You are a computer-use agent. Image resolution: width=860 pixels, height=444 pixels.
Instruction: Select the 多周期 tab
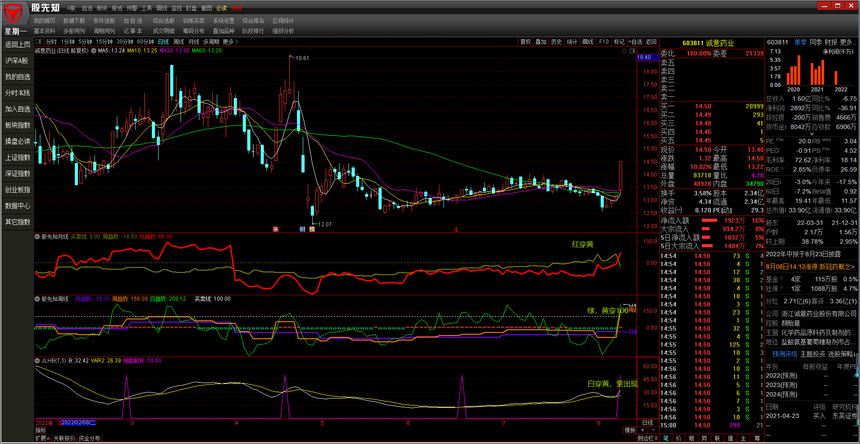point(211,42)
